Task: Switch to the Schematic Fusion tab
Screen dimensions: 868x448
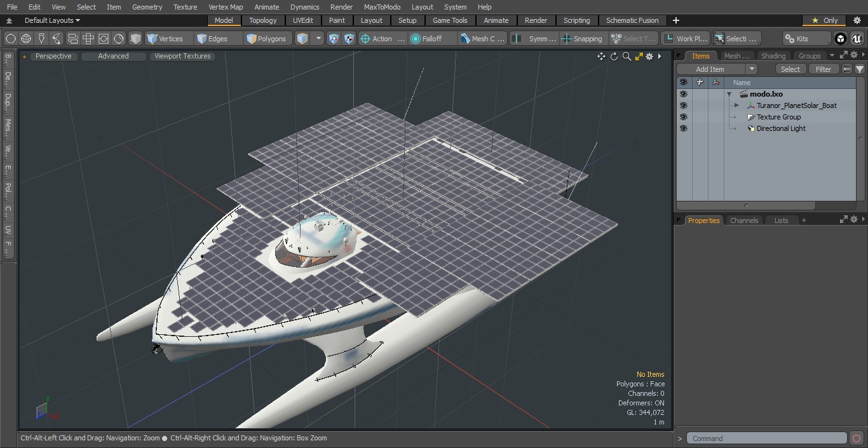Action: [x=632, y=20]
